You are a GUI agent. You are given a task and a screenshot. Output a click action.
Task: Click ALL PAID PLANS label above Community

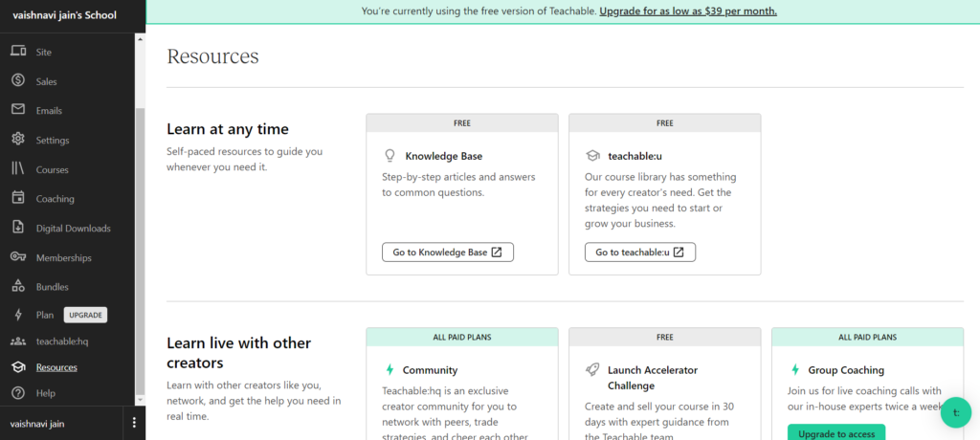click(462, 337)
